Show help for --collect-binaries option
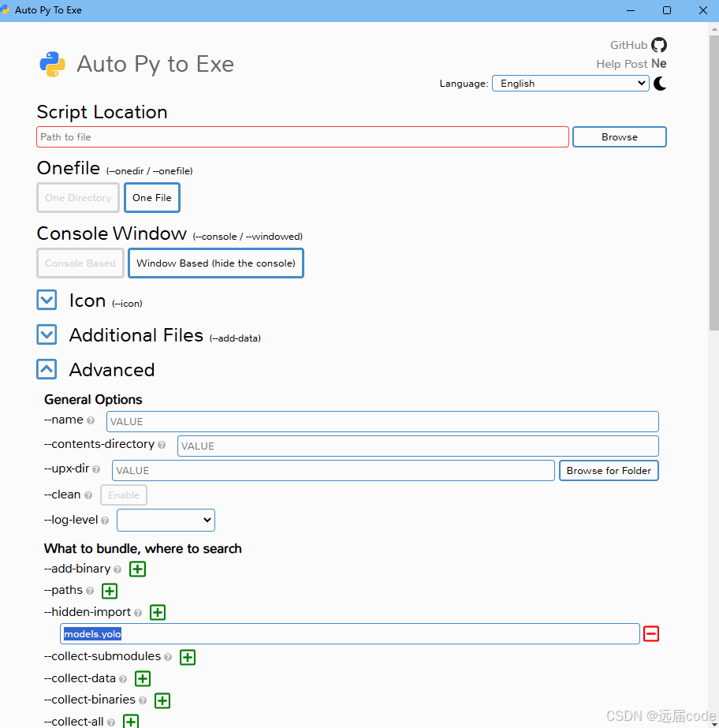This screenshot has width=719, height=728. [143, 700]
